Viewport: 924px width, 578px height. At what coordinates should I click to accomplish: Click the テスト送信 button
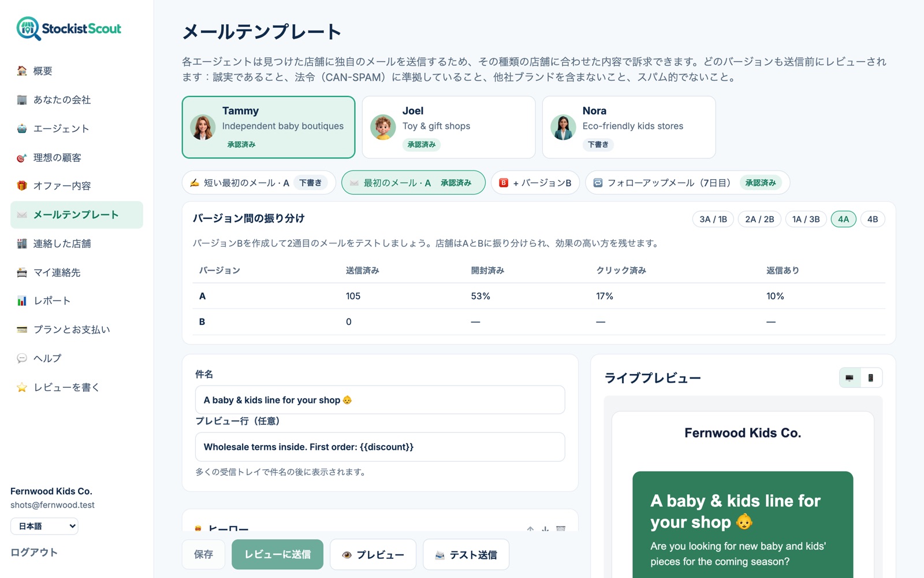tap(466, 554)
